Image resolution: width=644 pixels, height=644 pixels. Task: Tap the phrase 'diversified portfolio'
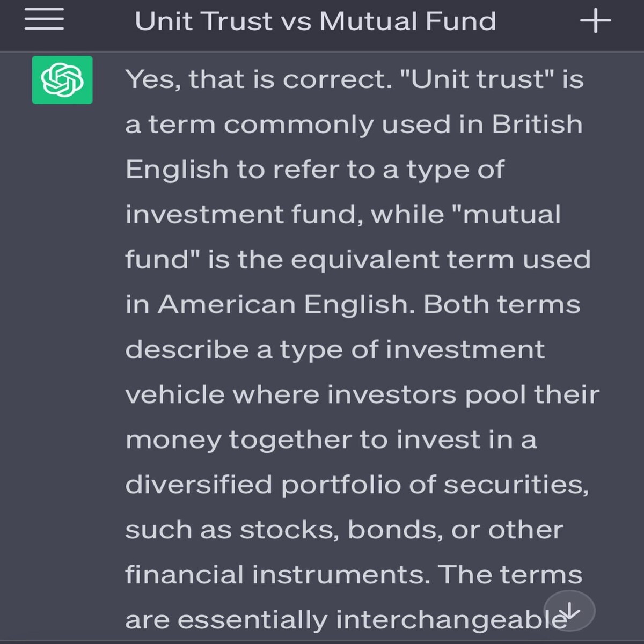click(263, 485)
